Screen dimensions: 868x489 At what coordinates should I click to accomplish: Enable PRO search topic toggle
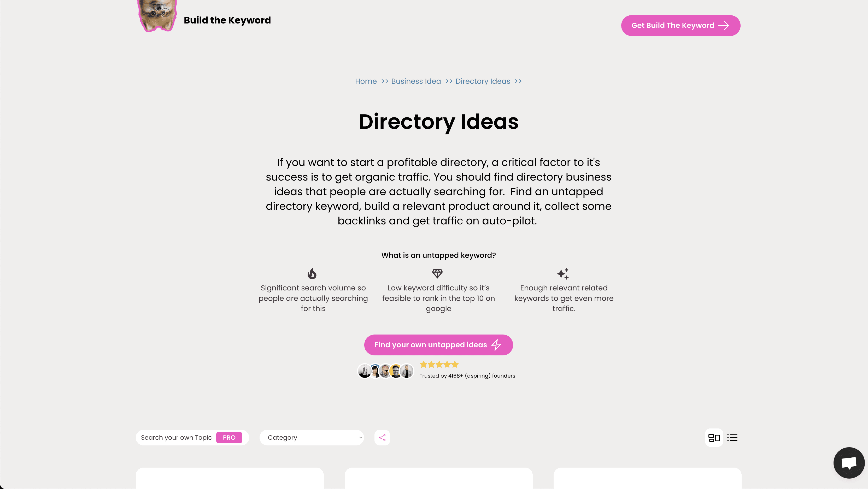point(230,437)
